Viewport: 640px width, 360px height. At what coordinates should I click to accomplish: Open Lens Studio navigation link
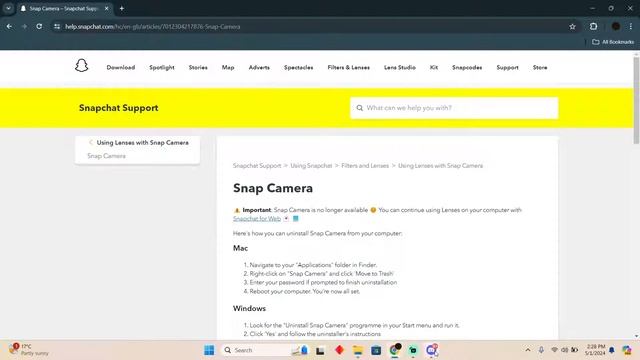coord(400,67)
